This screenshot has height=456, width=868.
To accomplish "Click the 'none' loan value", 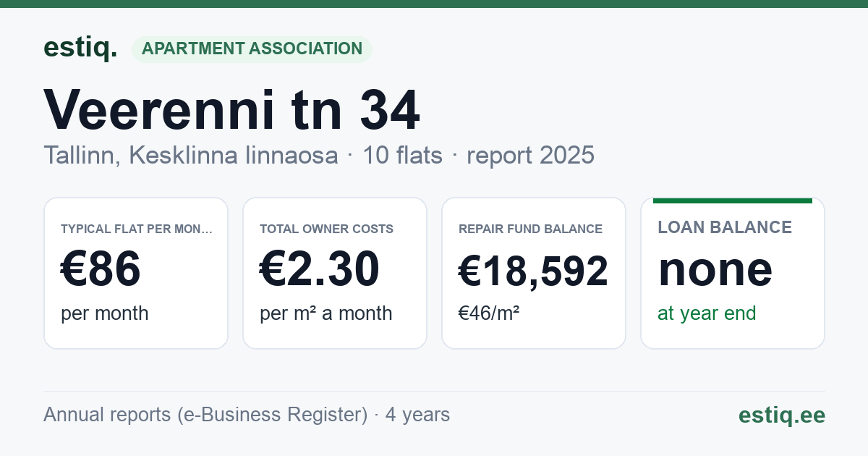I will (715, 269).
